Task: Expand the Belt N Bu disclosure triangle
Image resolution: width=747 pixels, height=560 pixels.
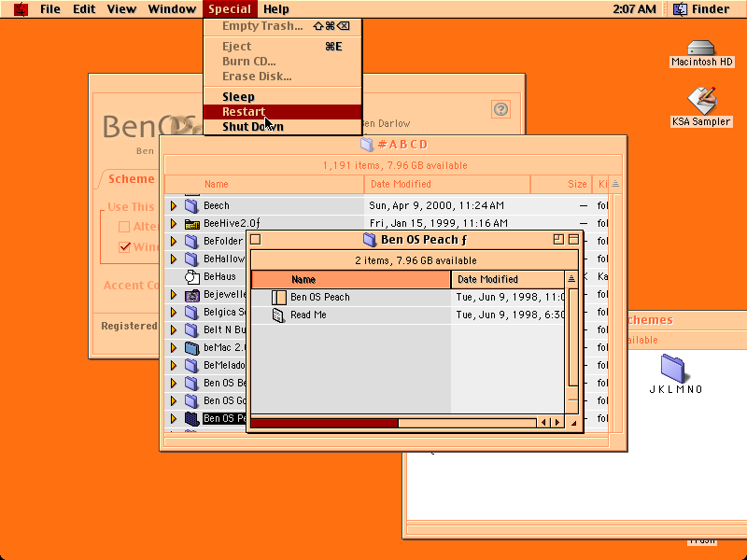Action: pos(174,330)
